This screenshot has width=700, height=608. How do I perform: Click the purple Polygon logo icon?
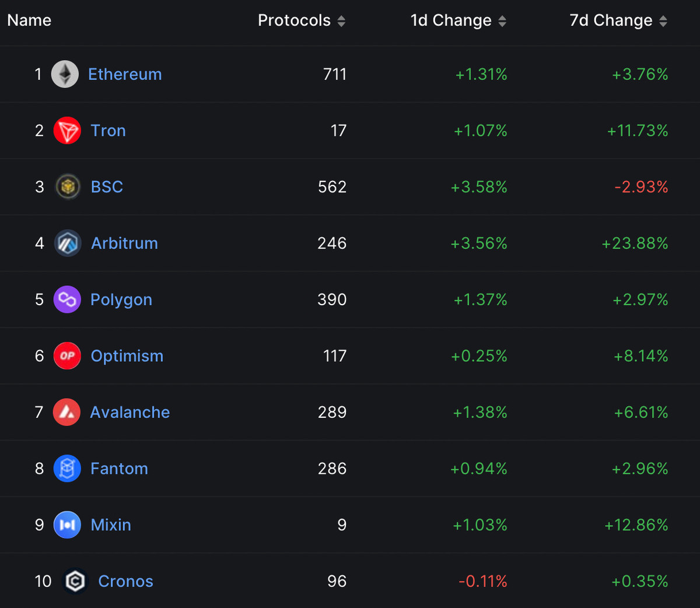pyautogui.click(x=67, y=299)
